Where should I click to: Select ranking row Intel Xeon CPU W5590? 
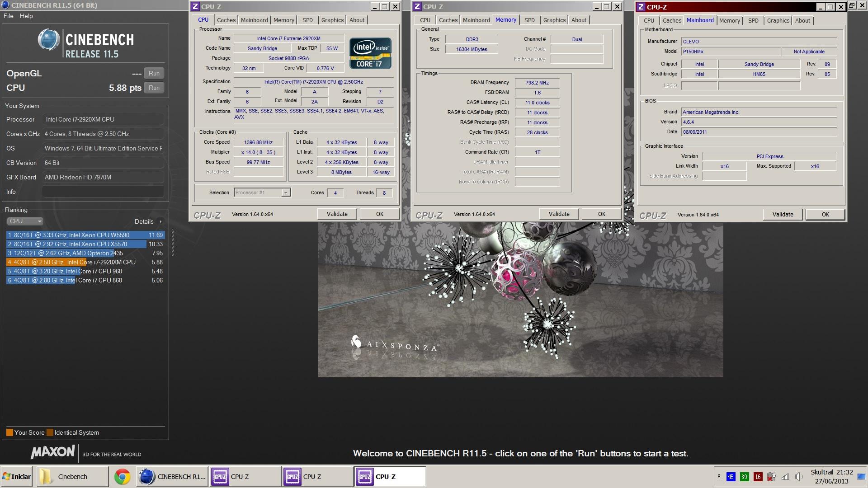click(x=85, y=235)
